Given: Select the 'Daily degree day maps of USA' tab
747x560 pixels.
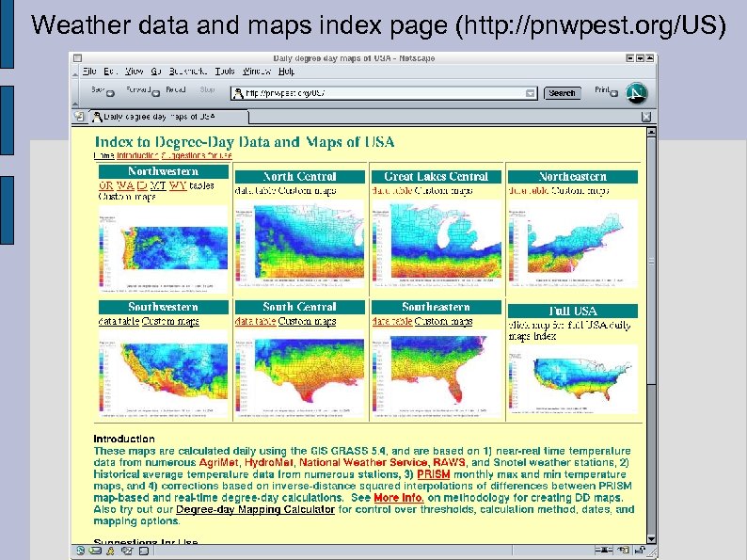Looking at the screenshot, I should pos(169,117).
